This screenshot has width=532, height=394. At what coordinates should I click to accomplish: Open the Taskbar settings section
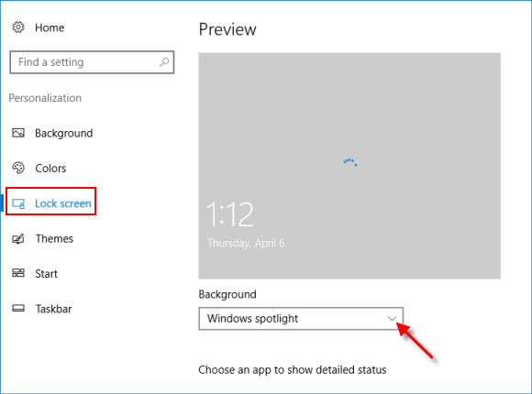point(53,309)
